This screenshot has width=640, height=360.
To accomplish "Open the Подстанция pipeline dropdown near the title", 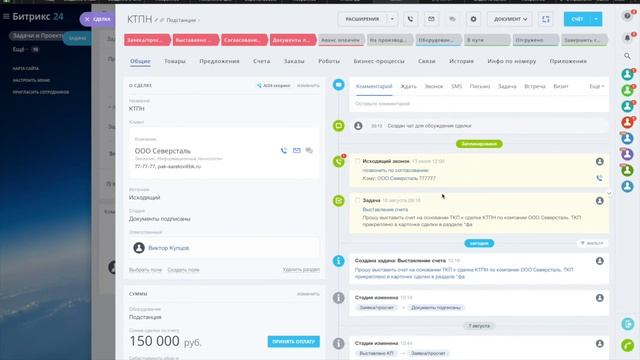I will [x=183, y=20].
